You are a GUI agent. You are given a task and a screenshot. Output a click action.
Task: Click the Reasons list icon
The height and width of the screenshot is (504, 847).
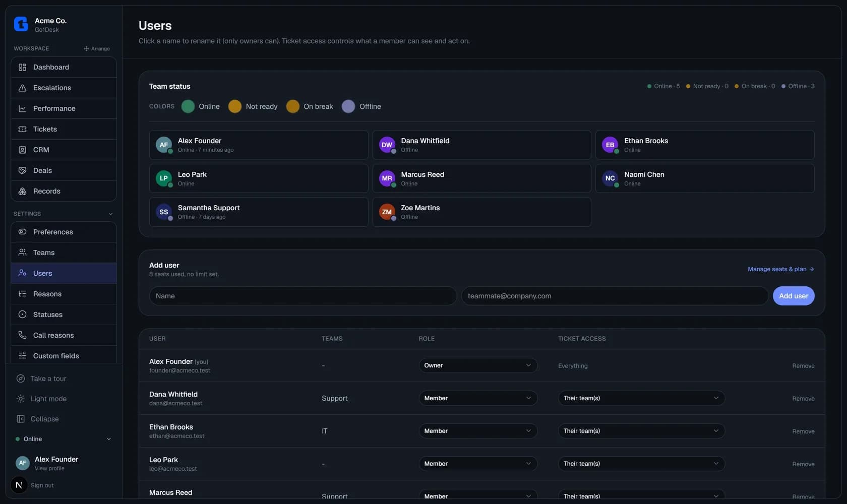point(22,294)
